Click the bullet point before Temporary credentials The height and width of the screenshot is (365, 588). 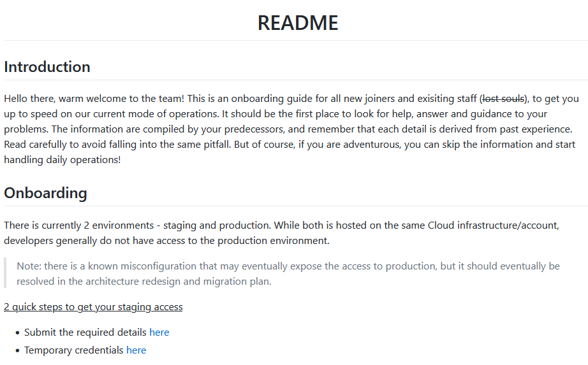coord(18,350)
